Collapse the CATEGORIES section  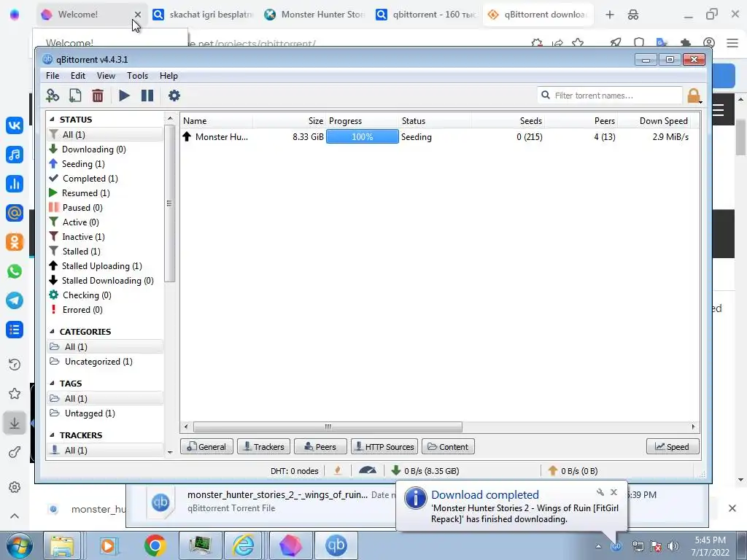tap(52, 332)
